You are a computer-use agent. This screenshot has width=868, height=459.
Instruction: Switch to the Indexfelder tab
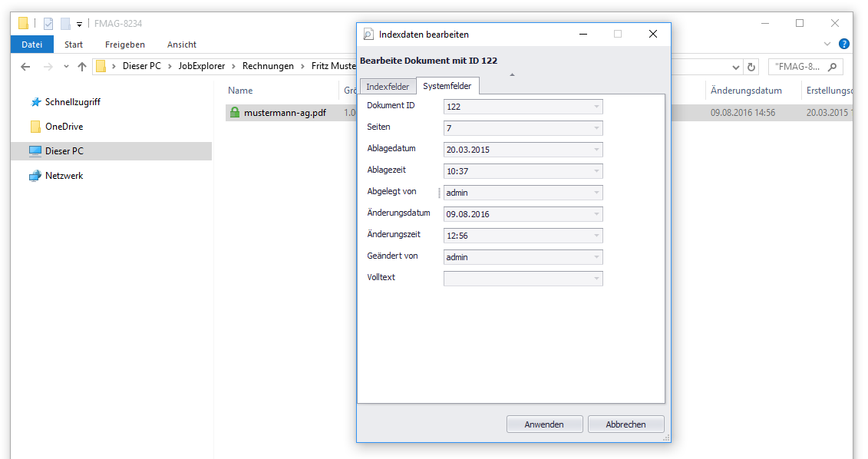388,87
